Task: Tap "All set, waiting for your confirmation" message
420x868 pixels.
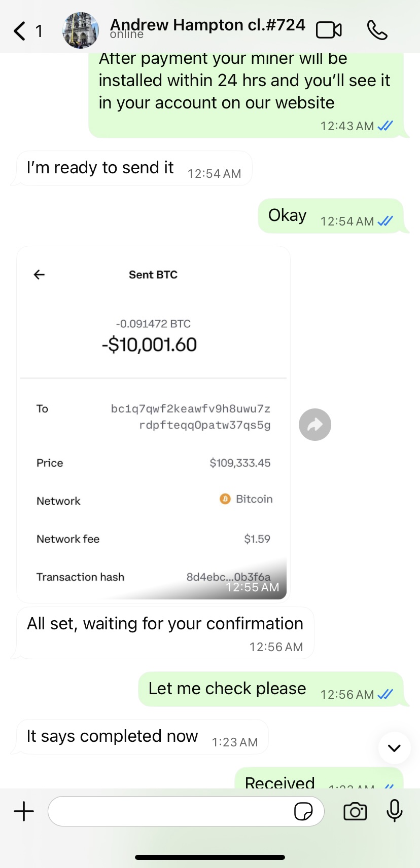Action: pos(165,632)
